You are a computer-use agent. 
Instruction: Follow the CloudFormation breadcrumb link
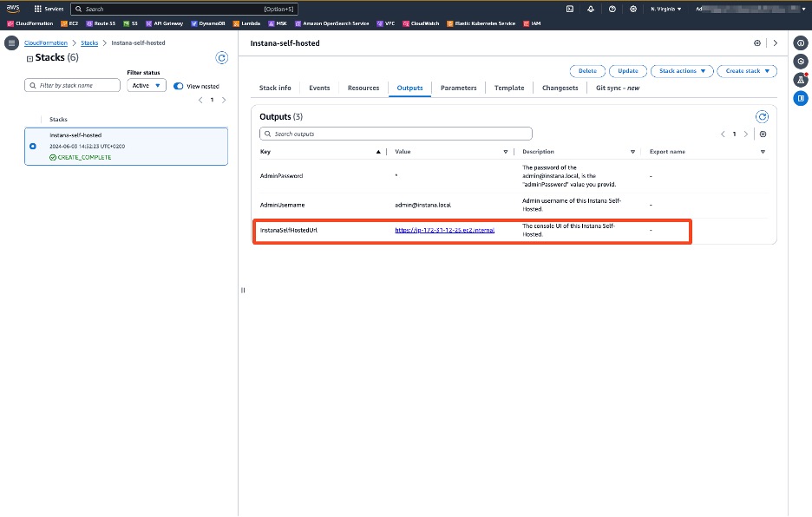coord(46,43)
